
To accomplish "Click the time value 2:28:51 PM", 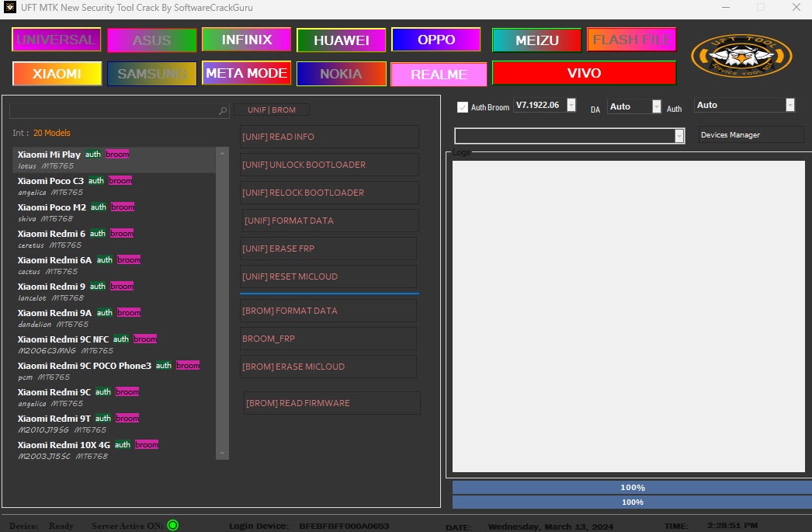I will click(732, 525).
